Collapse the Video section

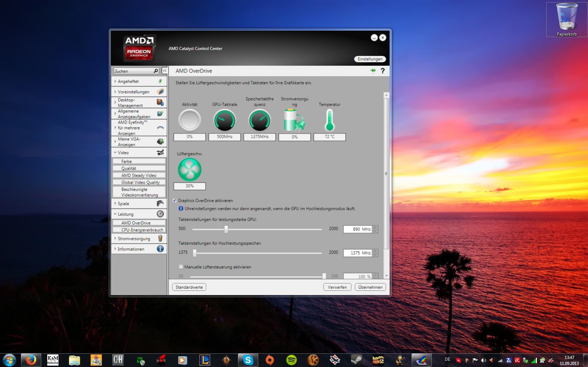139,153
